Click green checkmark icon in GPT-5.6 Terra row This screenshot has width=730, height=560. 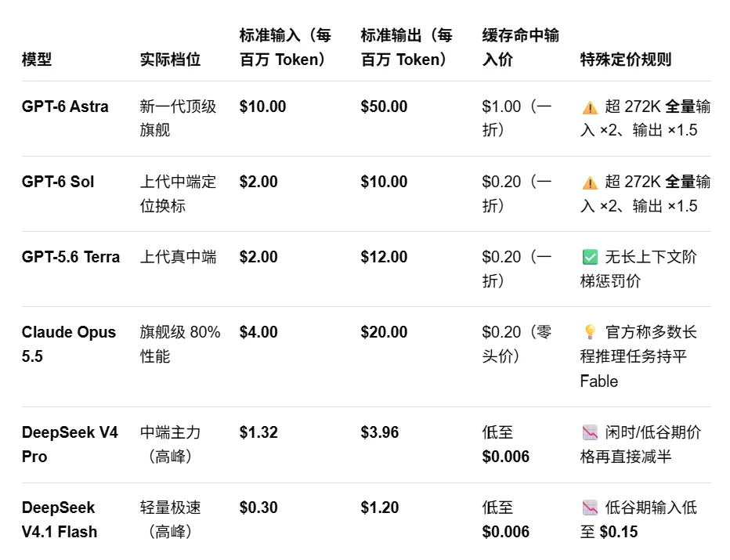coord(590,257)
